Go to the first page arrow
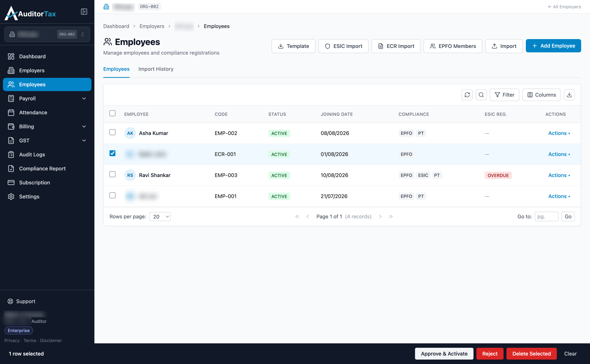Screen dimensions: 590x364 (297, 216)
